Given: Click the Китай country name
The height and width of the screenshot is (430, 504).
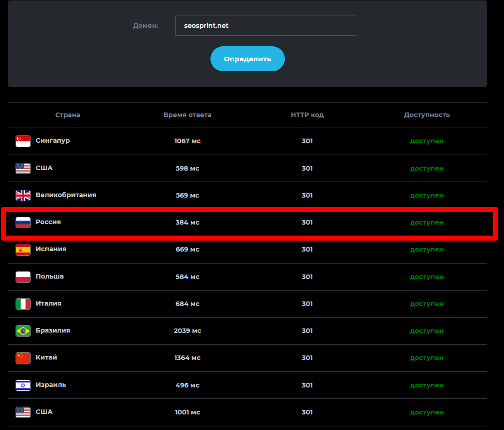Looking at the screenshot, I should click(x=46, y=357).
